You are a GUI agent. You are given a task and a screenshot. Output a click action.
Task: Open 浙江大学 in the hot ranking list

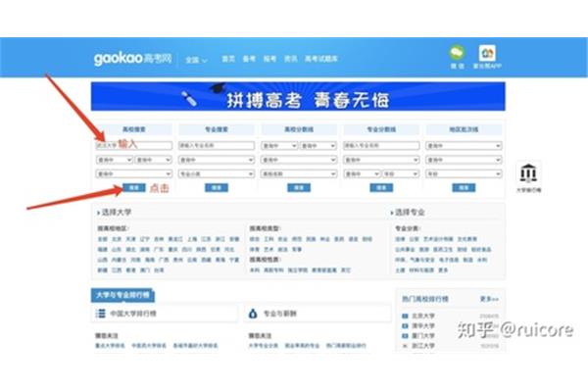click(x=423, y=346)
